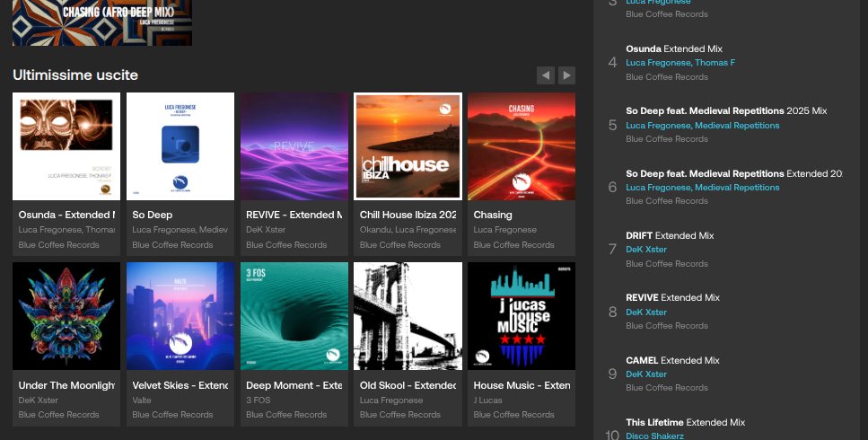Open Old Skool release title
The height and width of the screenshot is (440, 868).
(408, 385)
